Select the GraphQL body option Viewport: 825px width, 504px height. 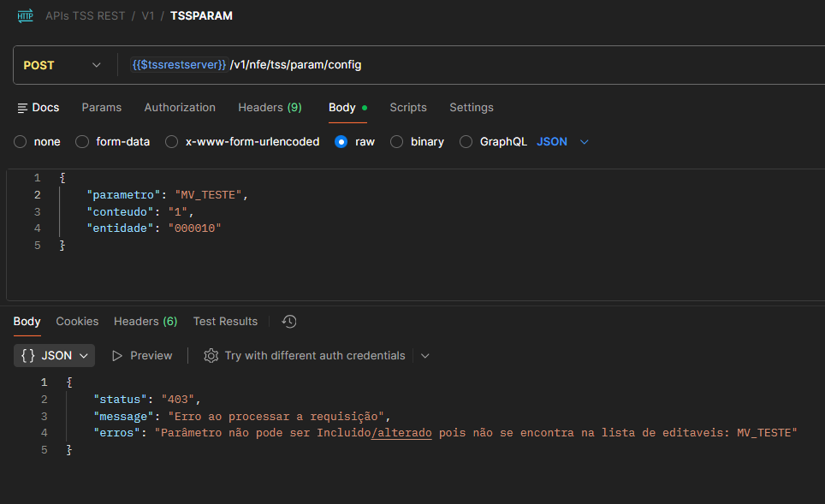point(466,142)
